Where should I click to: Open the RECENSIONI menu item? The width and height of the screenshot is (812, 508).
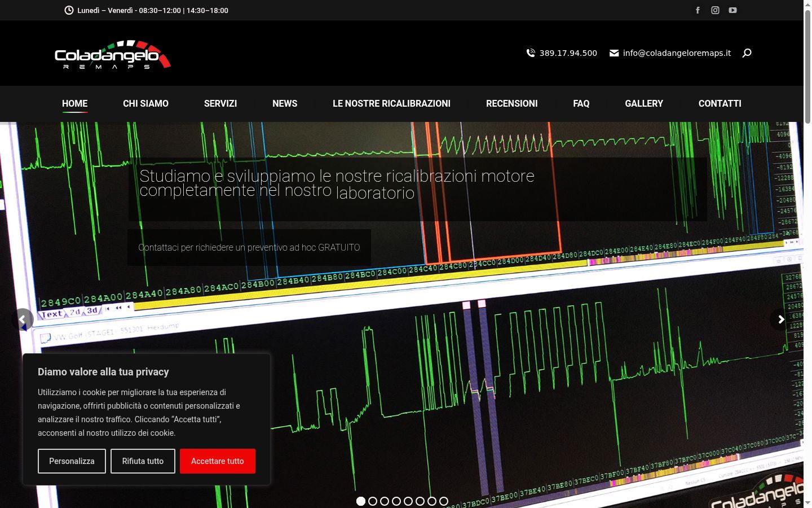511,104
